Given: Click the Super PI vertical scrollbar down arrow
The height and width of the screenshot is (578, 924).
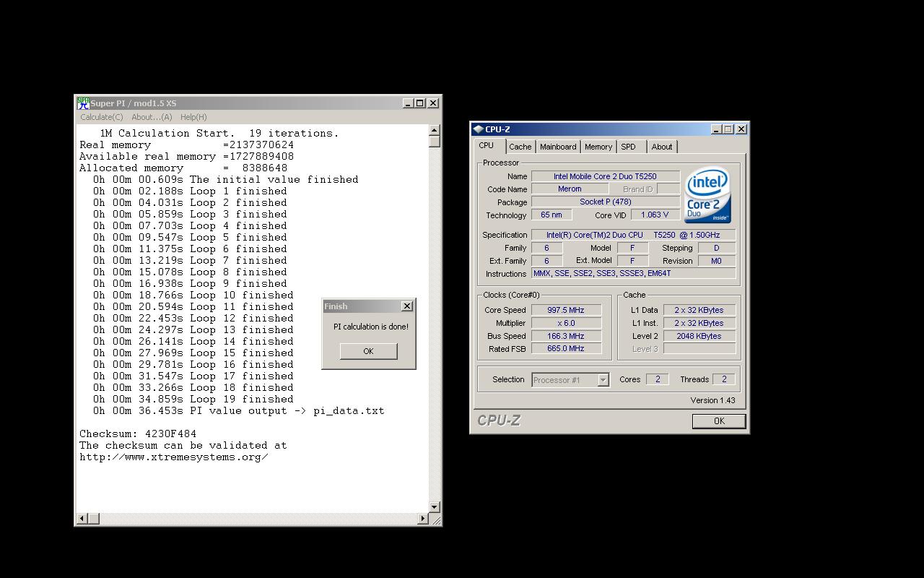Looking at the screenshot, I should 435,507.
